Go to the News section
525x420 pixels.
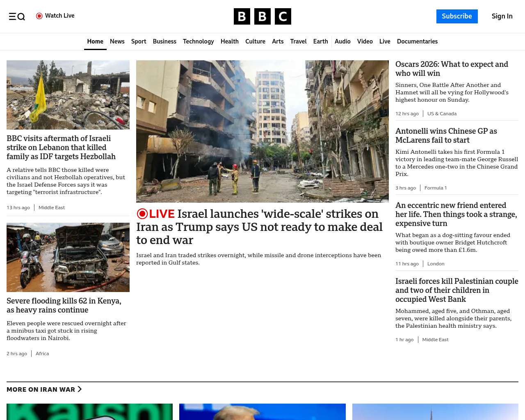(117, 41)
